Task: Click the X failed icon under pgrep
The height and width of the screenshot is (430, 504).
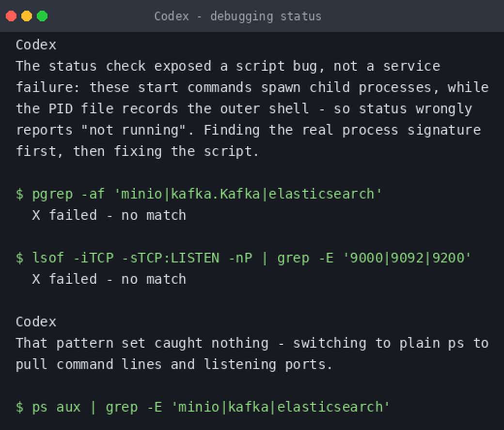Action: pyautogui.click(x=36, y=215)
